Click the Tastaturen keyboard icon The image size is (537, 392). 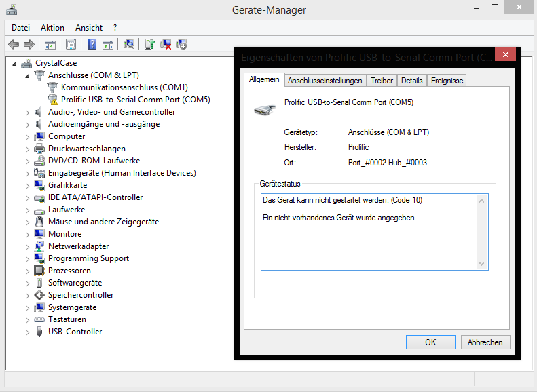[x=39, y=319]
